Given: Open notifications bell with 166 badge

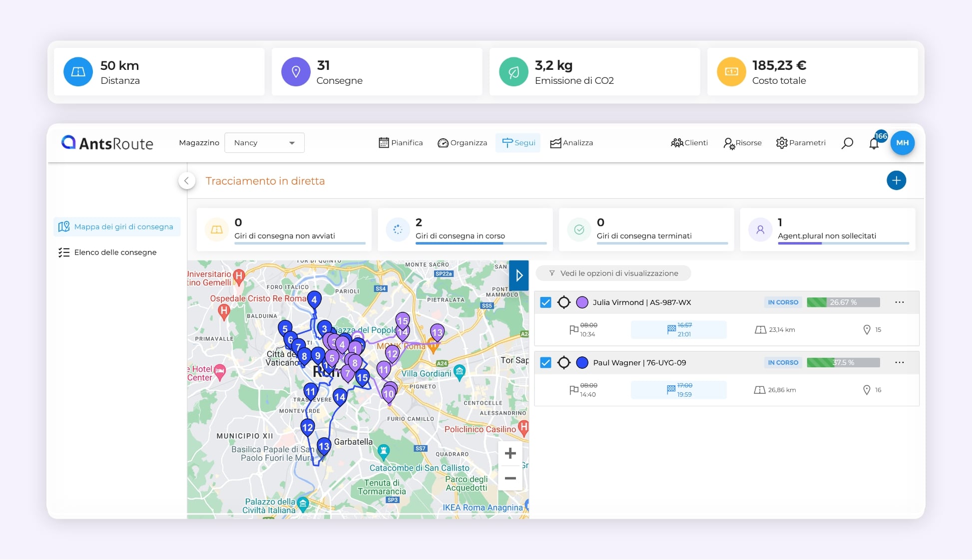Looking at the screenshot, I should 874,144.
